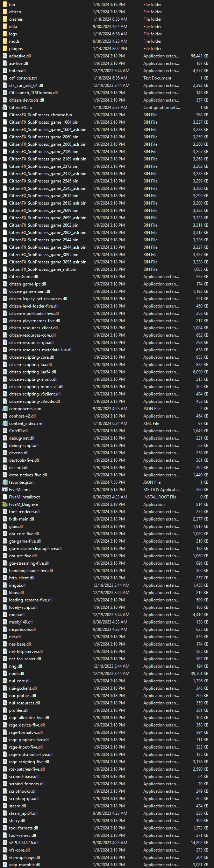Click CitizenFX_SubProcess_game_2802_aslr.bin
The image size is (214, 868).
coord(48,232)
